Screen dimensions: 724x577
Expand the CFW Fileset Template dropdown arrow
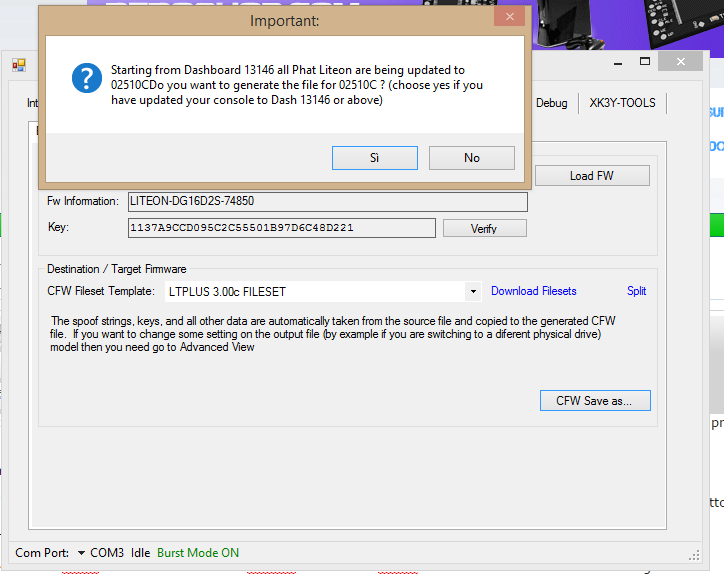click(x=473, y=292)
